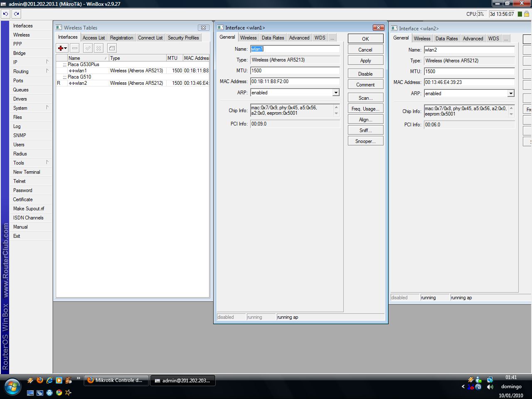Show more tabs in wlan1 window

point(332,38)
